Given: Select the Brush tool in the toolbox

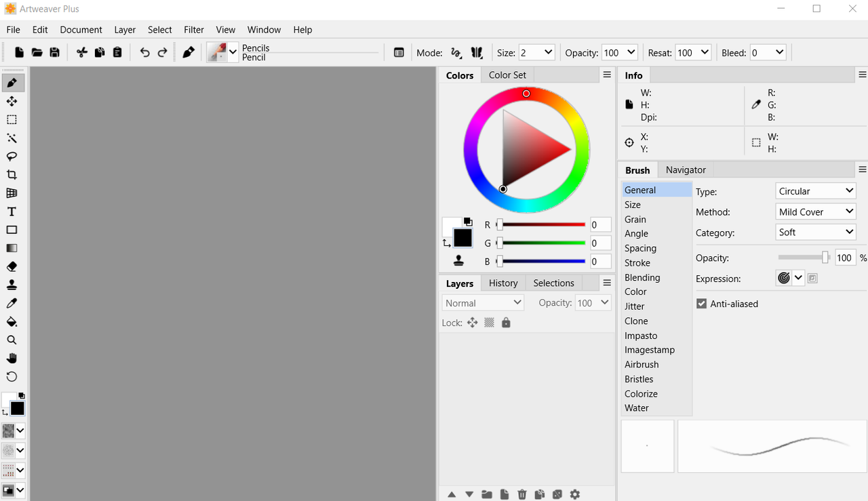Looking at the screenshot, I should [12, 83].
